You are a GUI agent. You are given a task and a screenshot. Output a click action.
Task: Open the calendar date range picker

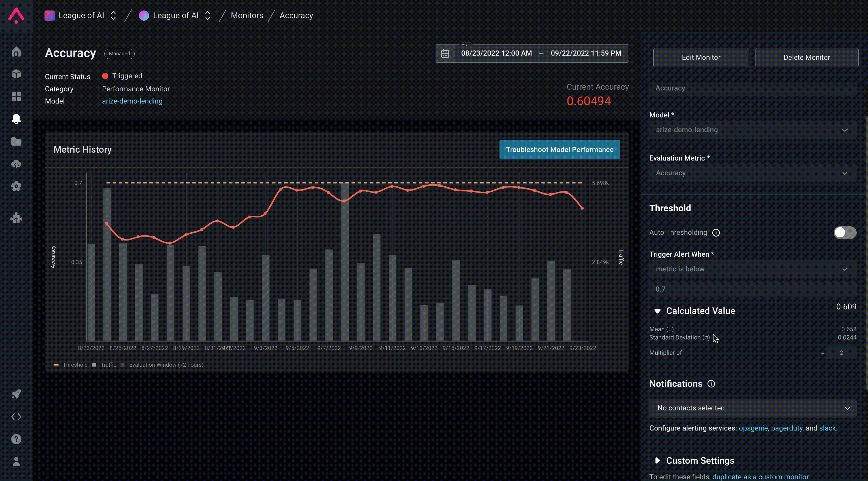[x=445, y=53]
